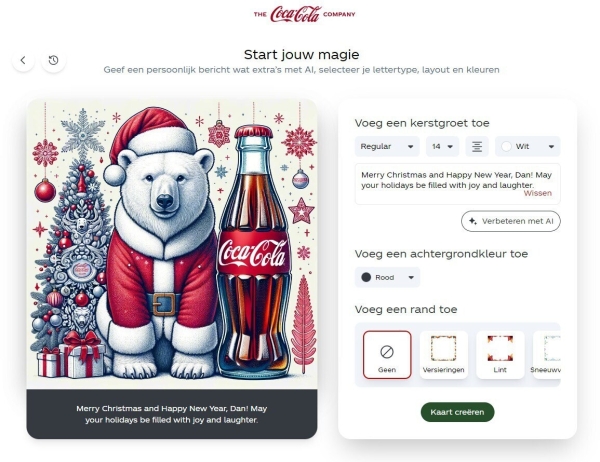
Task: Click the Kaart creëren button
Action: coord(457,412)
